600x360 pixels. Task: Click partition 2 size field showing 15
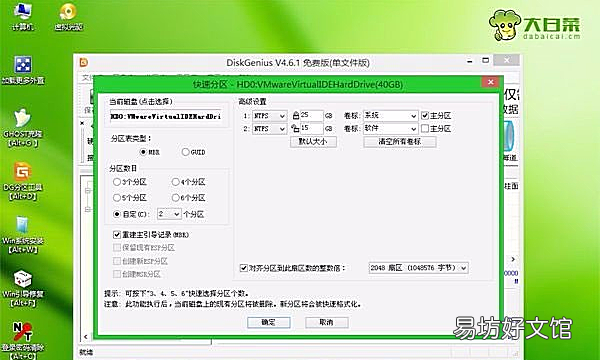(x=311, y=128)
